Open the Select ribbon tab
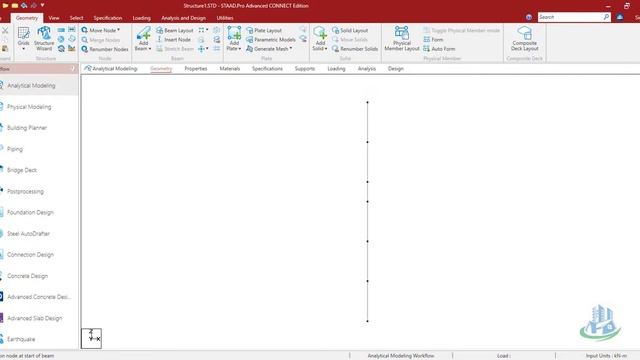 (x=76, y=18)
